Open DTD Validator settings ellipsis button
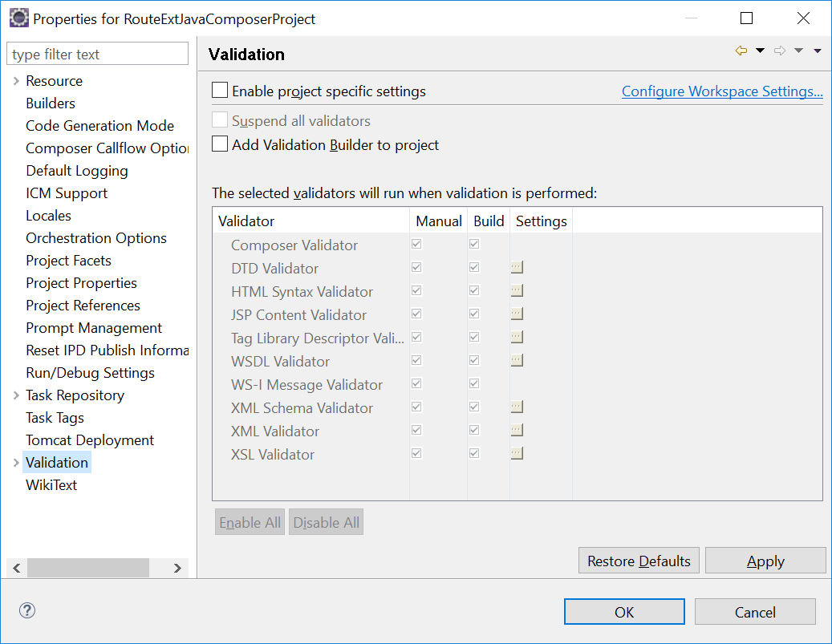Image resolution: width=832 pixels, height=644 pixels. coord(517,268)
